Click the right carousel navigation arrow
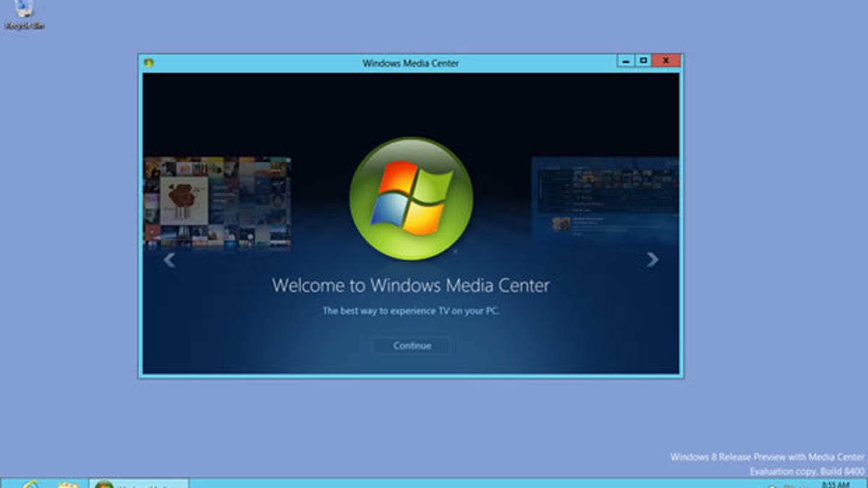The height and width of the screenshot is (488, 868). [x=652, y=257]
